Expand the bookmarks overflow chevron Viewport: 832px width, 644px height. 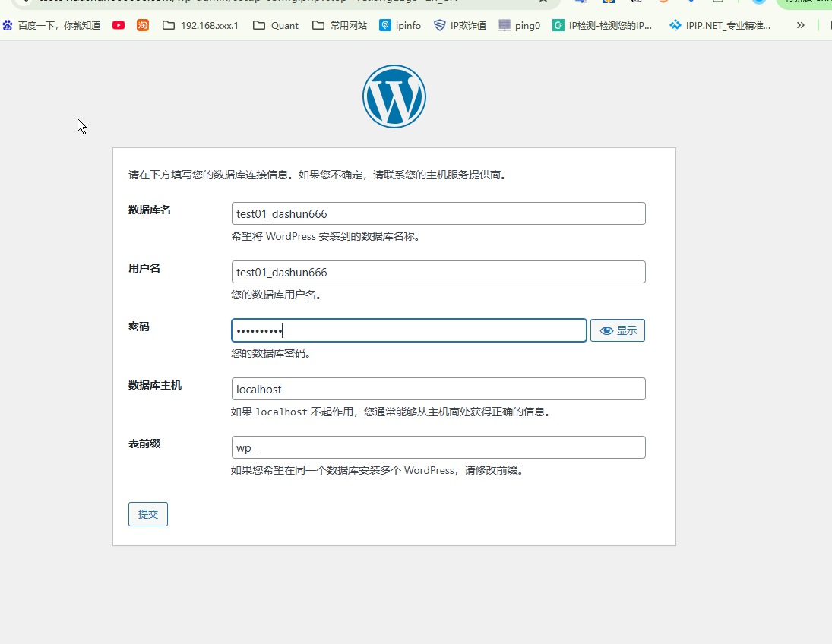[801, 26]
